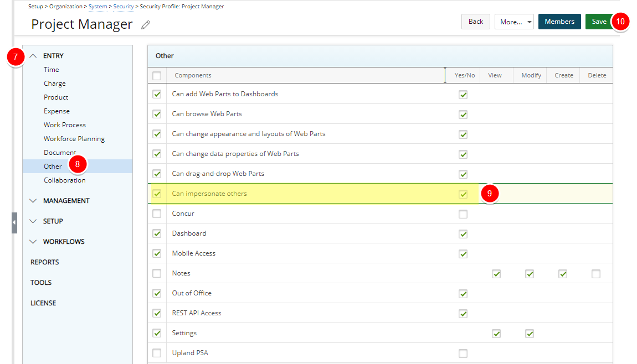Viewport: 637px width, 364px height.
Task: Click the Yes/No column header
Action: pos(464,75)
